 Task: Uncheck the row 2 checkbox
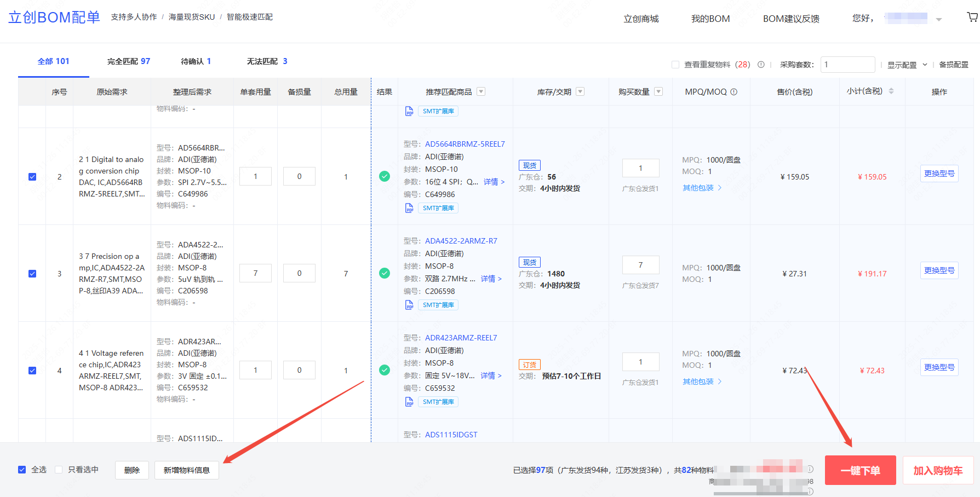(x=32, y=177)
